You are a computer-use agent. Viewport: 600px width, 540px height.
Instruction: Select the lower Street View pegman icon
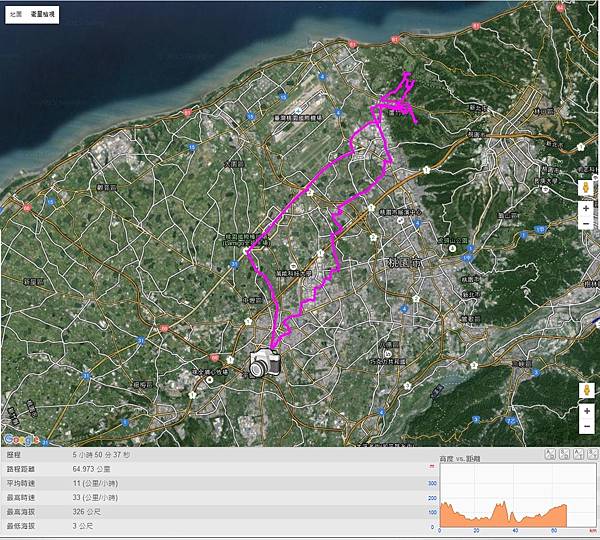(586, 390)
